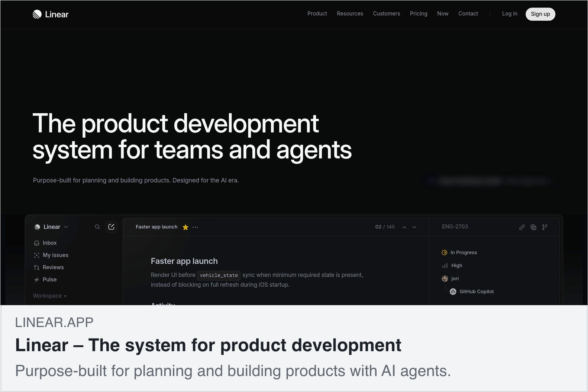Click the 02 / 145 issue counter

tap(385, 227)
